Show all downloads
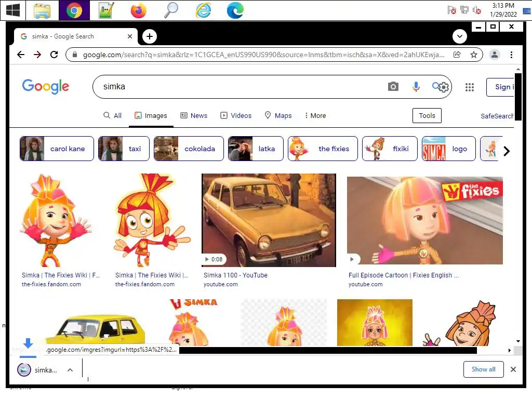 (x=484, y=369)
